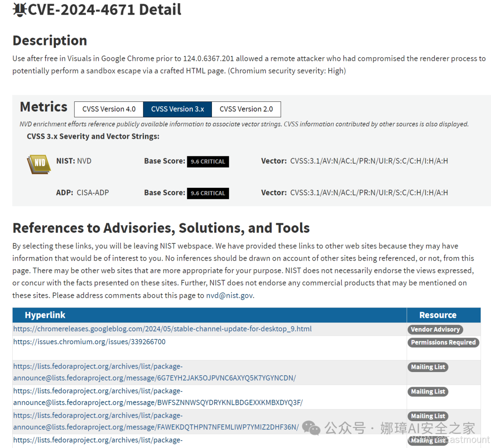The image size is (491, 448).
Task: Click the "CVSS 3.x Severity and Vector Strings:" label
Action: tap(93, 136)
